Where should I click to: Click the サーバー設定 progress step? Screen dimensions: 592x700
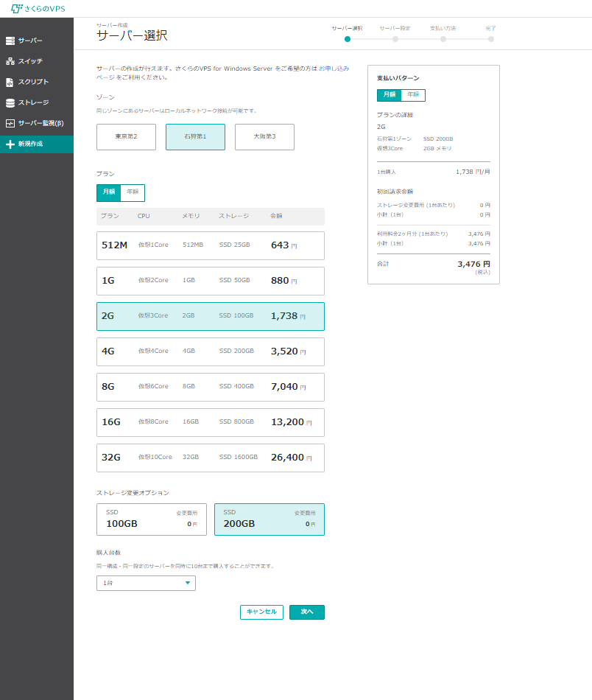pyautogui.click(x=395, y=39)
